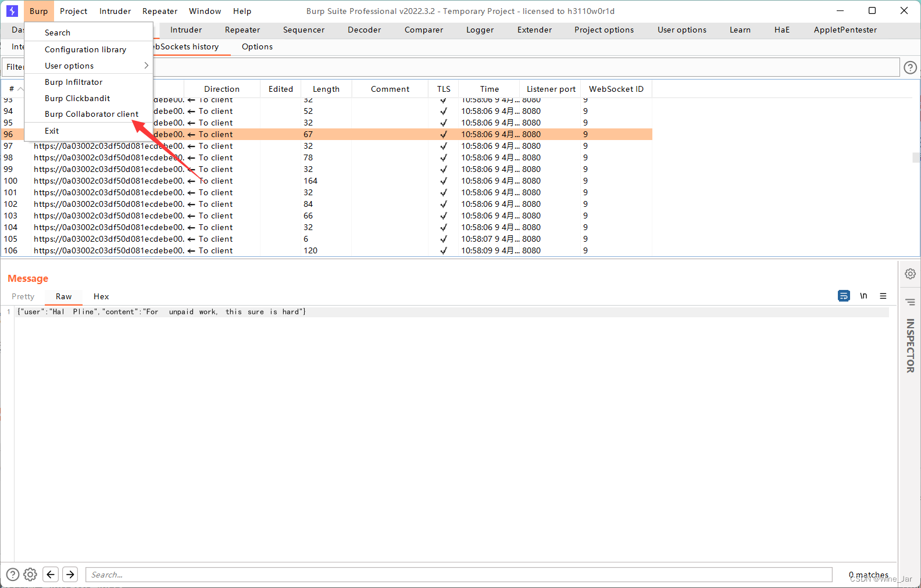
Task: Open message editor hamburger menu
Action: (883, 296)
